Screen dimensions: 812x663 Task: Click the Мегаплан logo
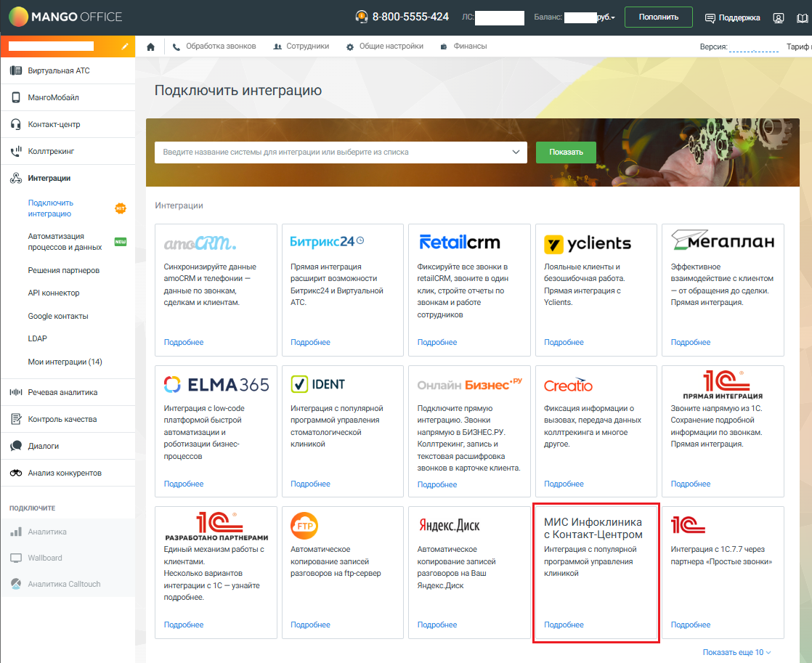723,240
